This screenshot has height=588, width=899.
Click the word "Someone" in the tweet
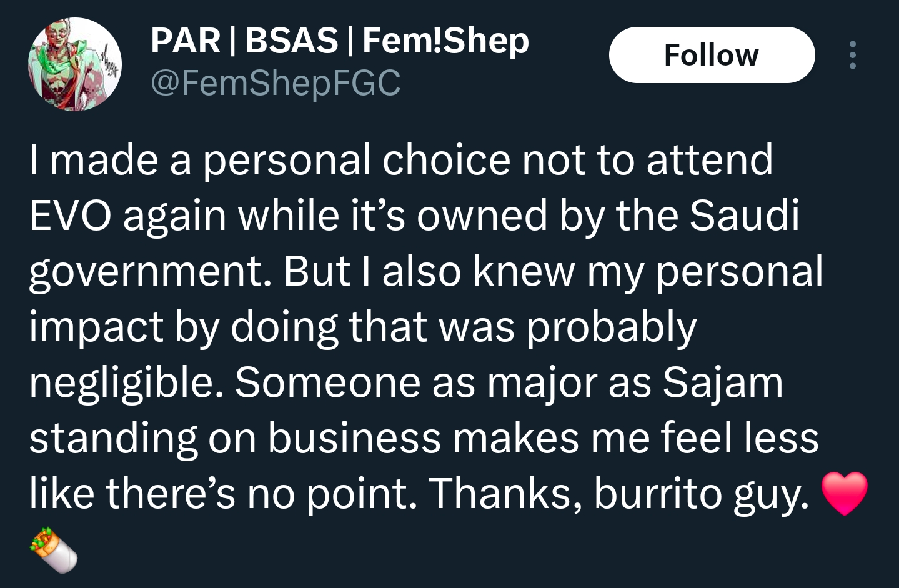[x=327, y=382]
